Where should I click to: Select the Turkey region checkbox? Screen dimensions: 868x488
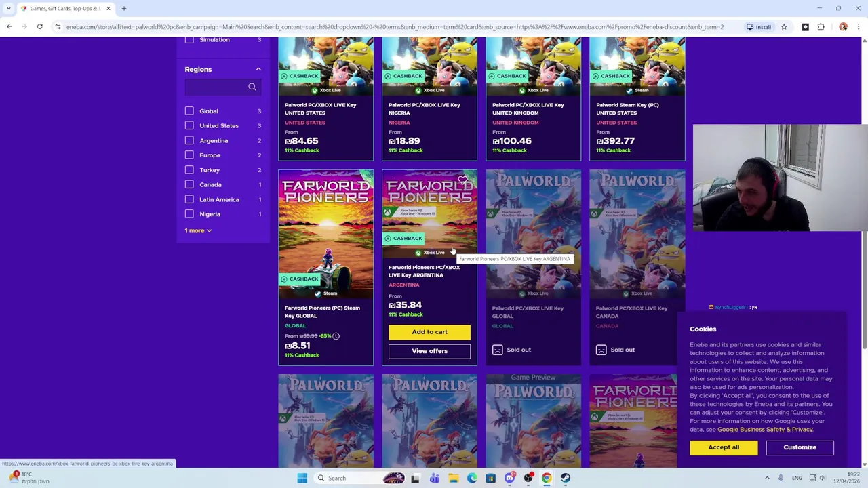[189, 170]
